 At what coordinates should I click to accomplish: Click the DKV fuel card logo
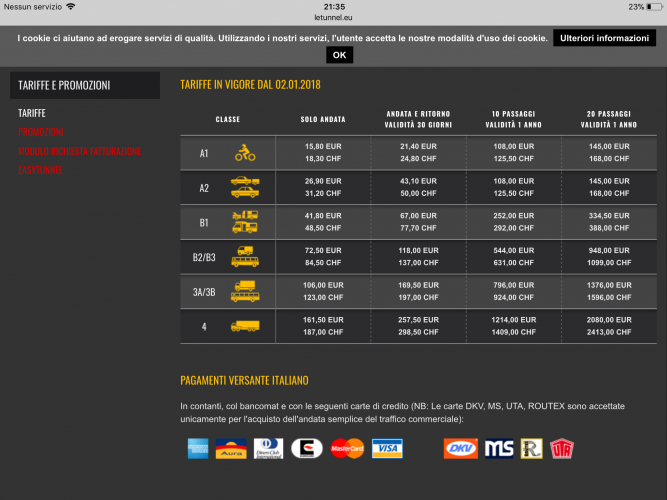[461, 449]
